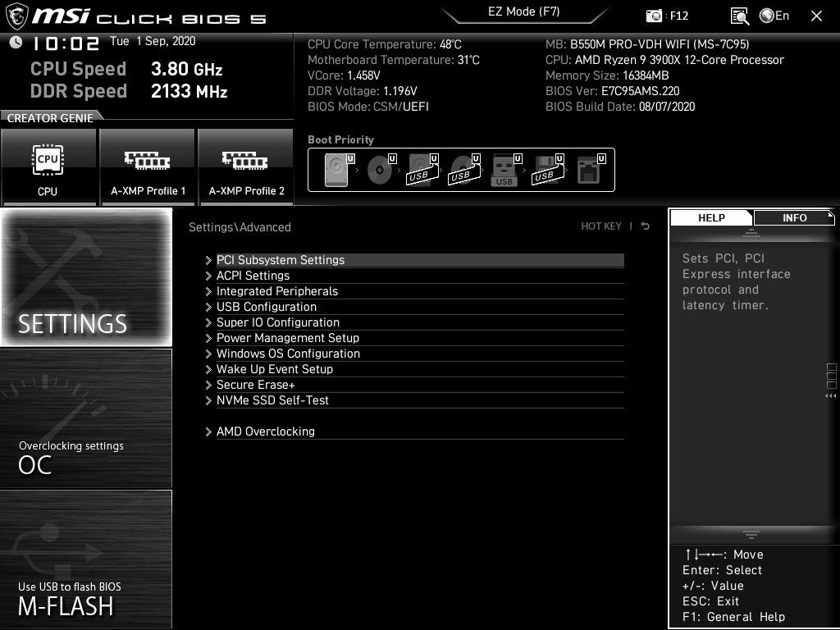Click the 10:02 system time
The height and width of the screenshot is (630, 840).
coord(66,43)
